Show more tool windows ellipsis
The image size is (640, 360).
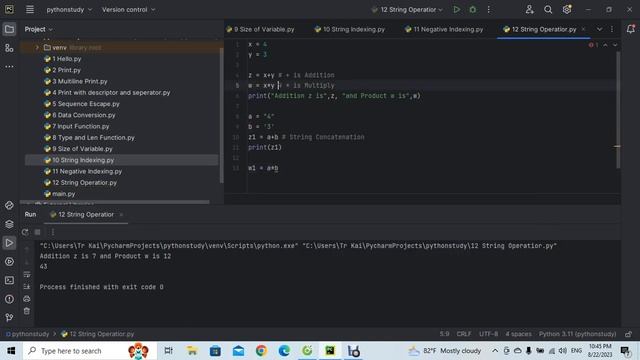point(9,66)
